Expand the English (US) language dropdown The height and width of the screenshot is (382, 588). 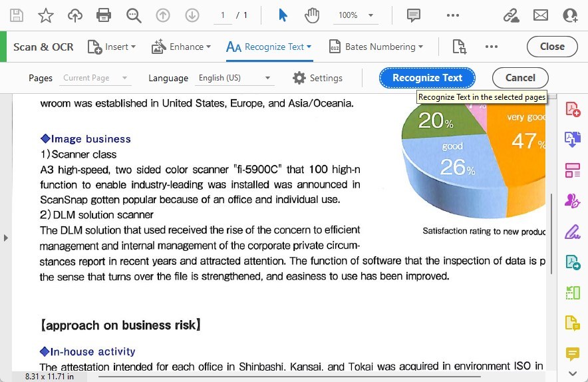coord(234,78)
